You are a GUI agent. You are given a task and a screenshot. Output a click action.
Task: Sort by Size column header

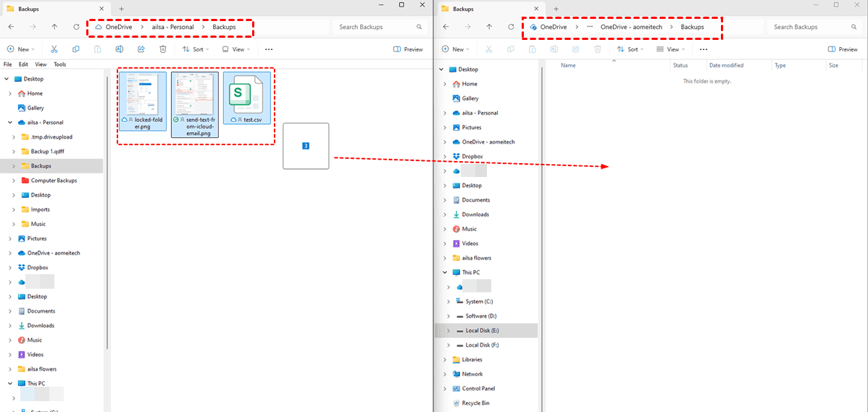coord(833,65)
